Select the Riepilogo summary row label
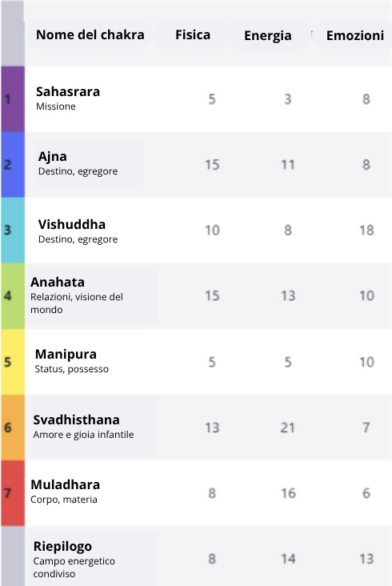Viewport: 392px width, 586px height. tap(92, 558)
